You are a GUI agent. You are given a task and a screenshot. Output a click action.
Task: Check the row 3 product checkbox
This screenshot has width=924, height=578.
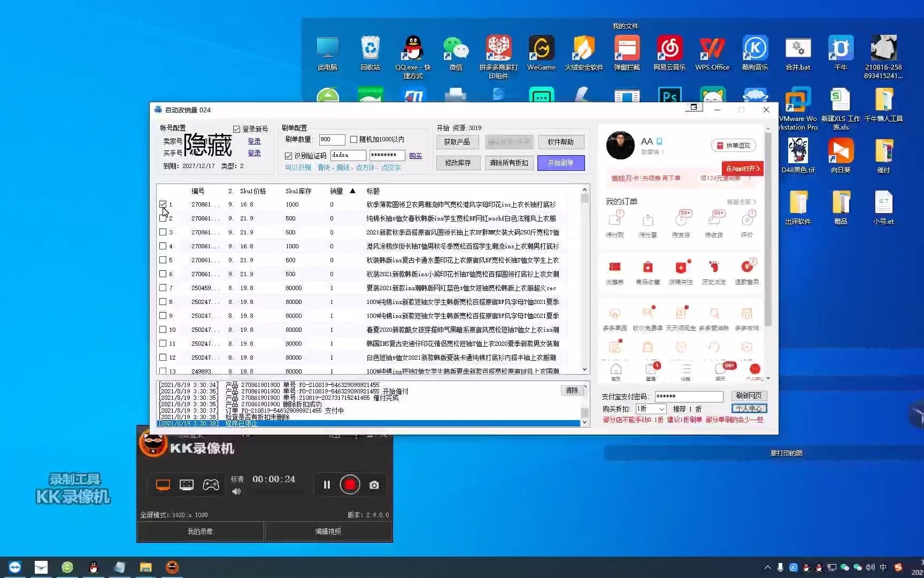click(163, 232)
